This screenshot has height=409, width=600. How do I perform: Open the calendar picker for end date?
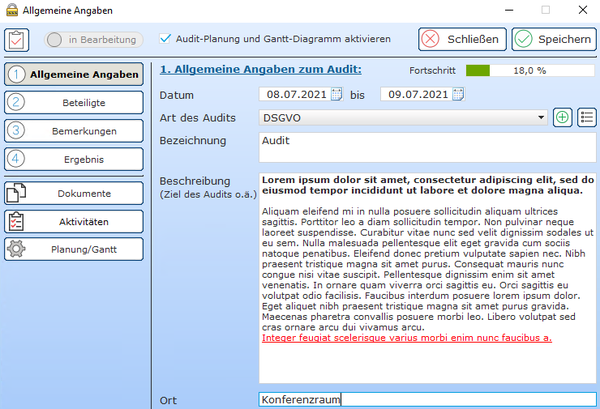point(458,94)
